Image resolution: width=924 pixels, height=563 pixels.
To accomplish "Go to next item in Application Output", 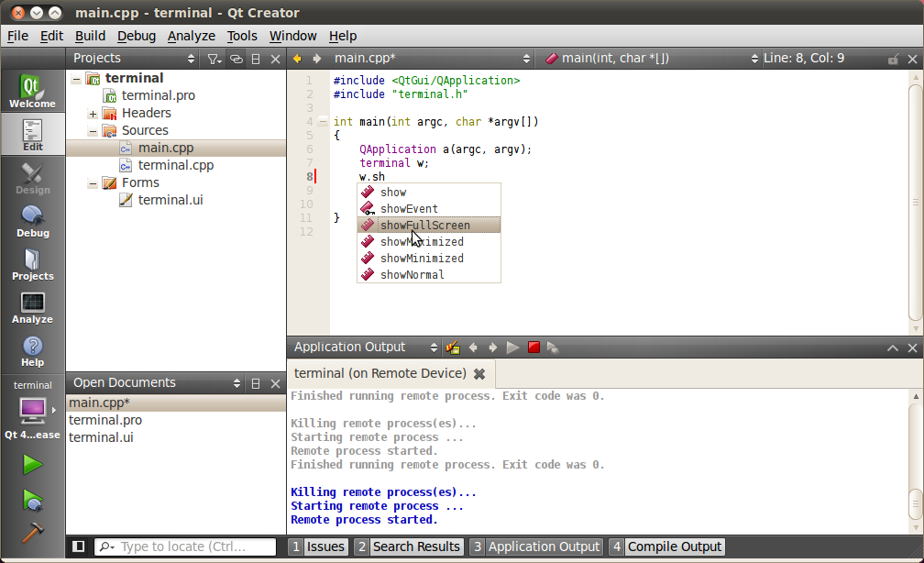I will 492,348.
